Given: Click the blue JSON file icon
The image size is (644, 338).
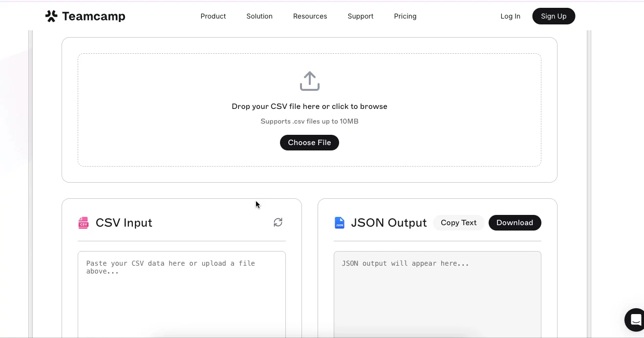Looking at the screenshot, I should click(x=339, y=223).
